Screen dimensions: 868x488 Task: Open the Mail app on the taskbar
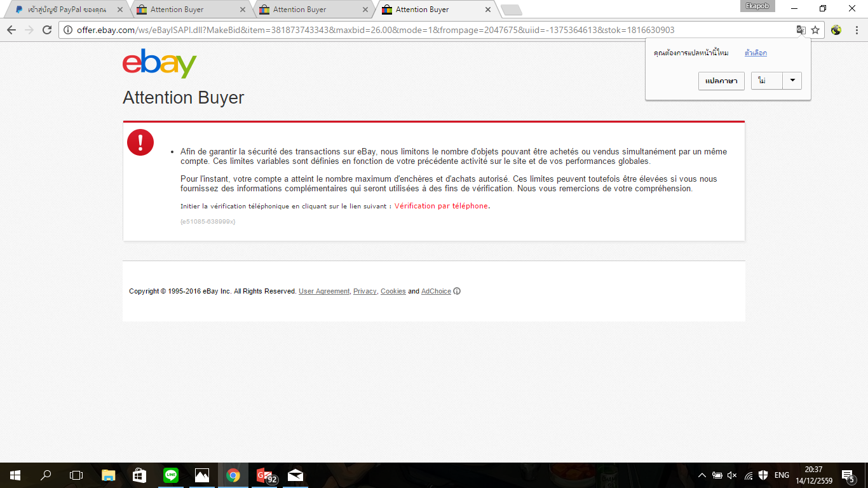click(295, 475)
